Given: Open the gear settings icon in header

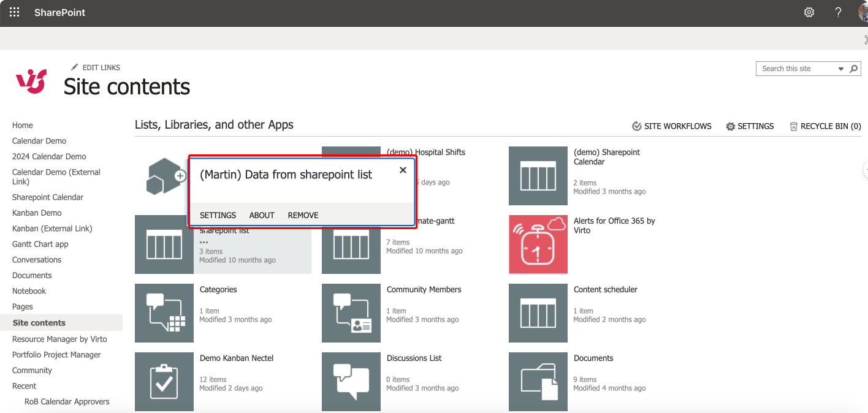Looking at the screenshot, I should 809,12.
